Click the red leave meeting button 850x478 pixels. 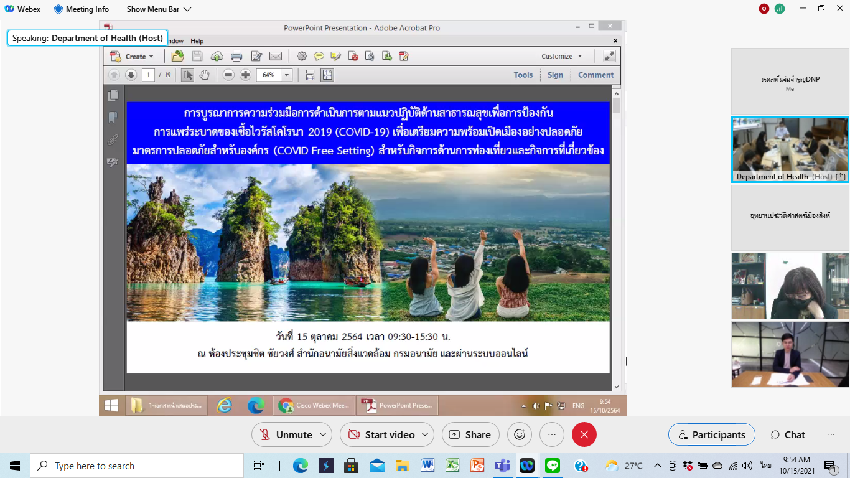coord(584,435)
